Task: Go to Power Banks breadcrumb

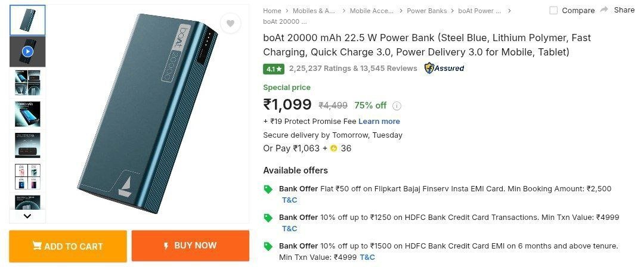Action: click(427, 11)
